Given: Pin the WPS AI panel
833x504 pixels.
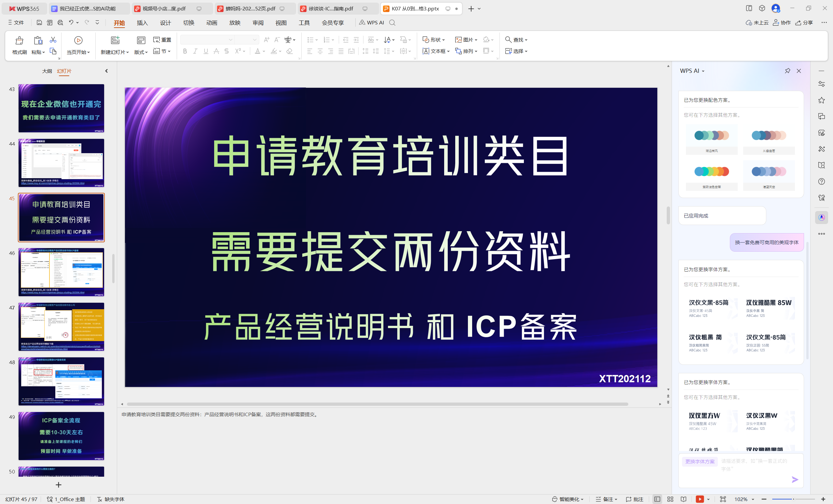Looking at the screenshot, I should tap(787, 71).
